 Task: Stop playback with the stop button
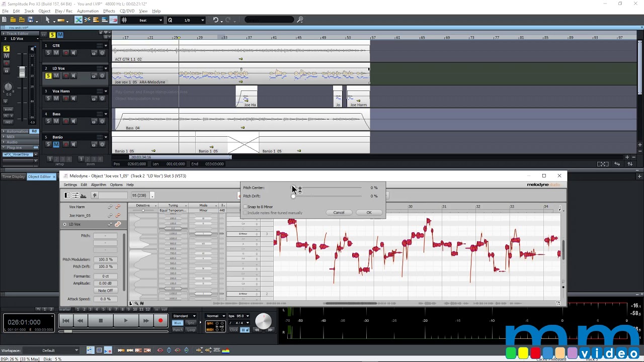point(101,320)
